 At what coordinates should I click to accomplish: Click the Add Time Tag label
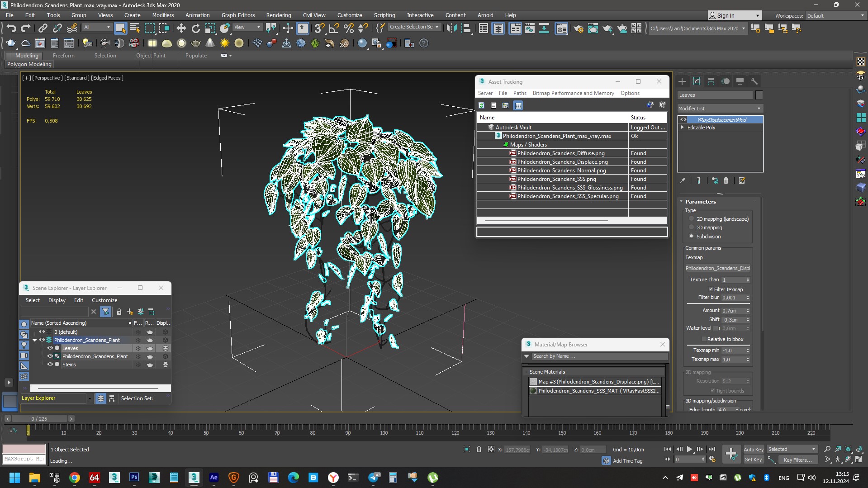pos(627,461)
